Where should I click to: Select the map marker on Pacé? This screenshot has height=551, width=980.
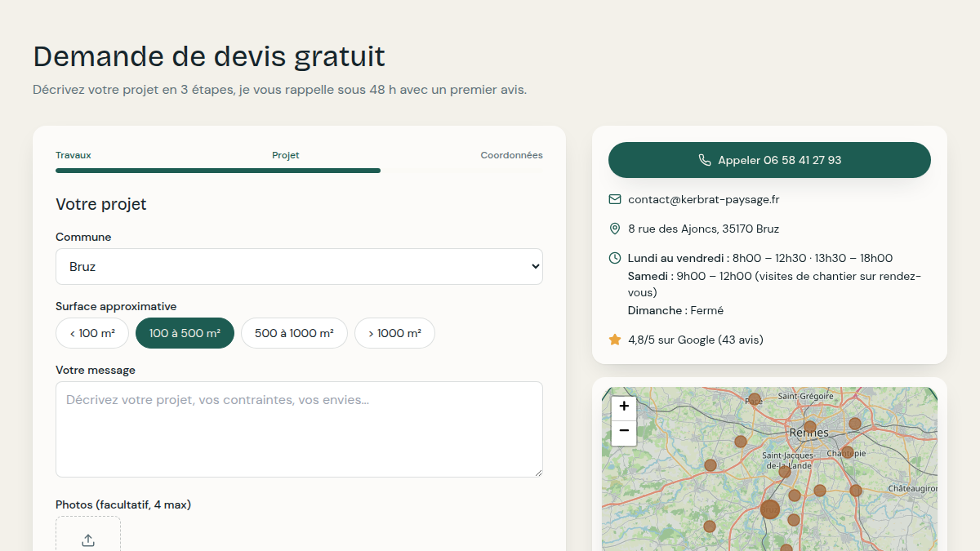point(755,400)
